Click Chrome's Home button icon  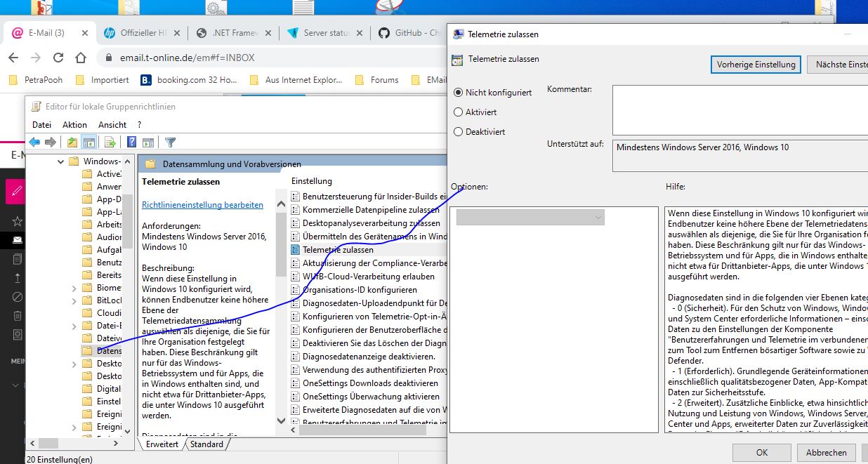[81, 58]
